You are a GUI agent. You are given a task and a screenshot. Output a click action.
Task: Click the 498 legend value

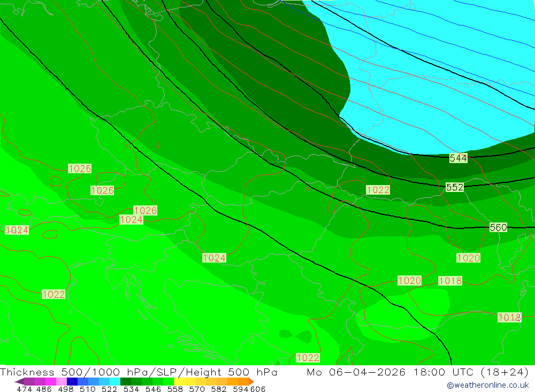tap(65, 389)
